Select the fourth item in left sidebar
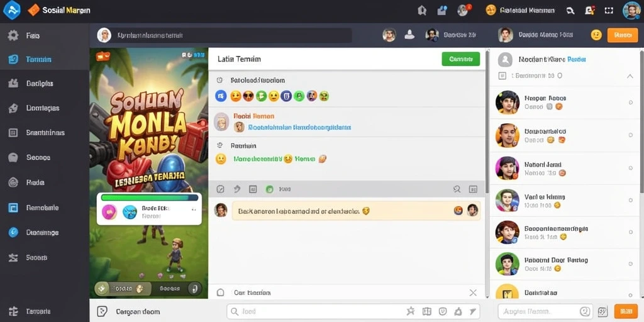644x322 pixels. point(45,108)
